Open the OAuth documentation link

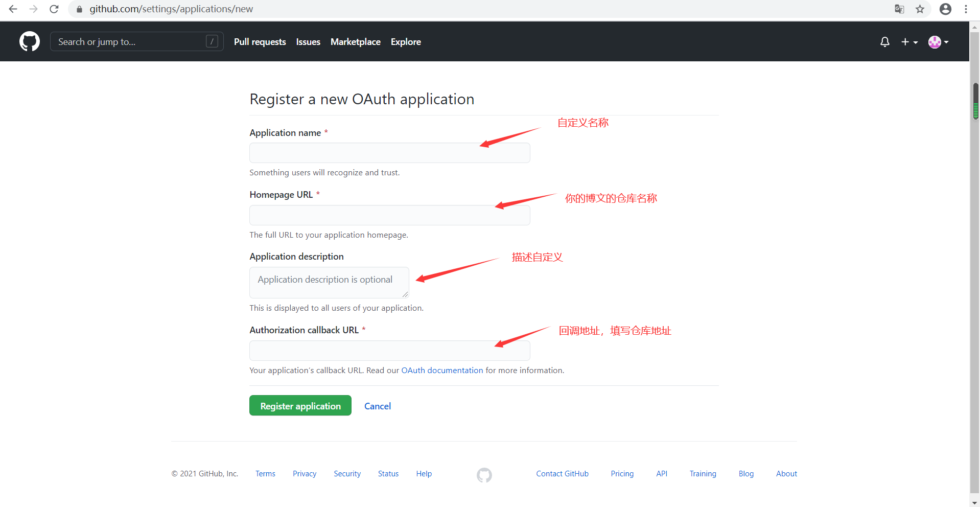pos(442,370)
